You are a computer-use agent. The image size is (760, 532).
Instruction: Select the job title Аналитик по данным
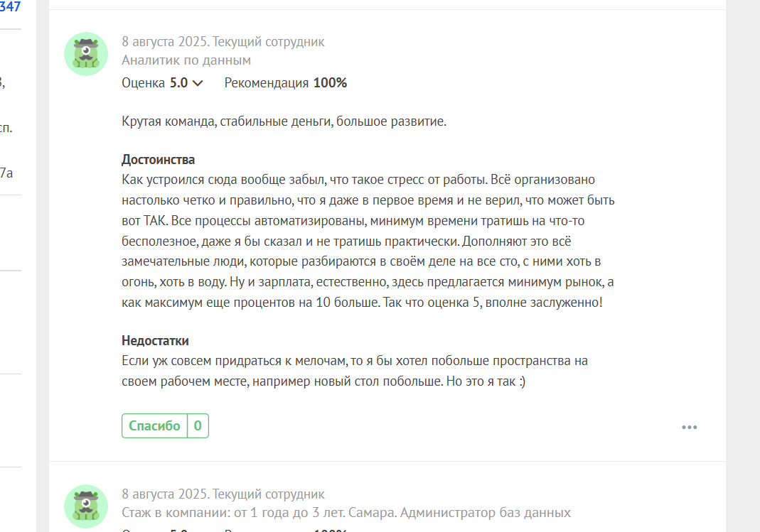tap(186, 60)
